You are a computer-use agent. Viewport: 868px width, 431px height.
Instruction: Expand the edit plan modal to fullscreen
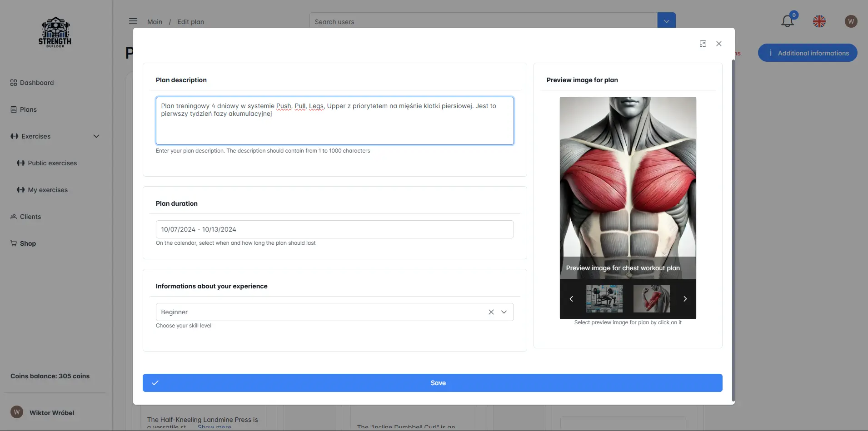(703, 44)
